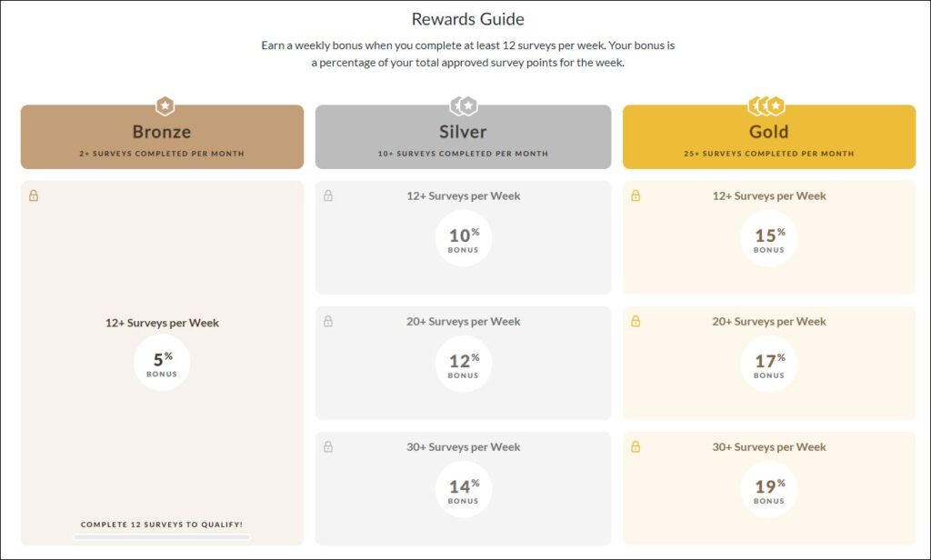
Task: Click Silver '12+ Surveys per Week' label
Action: [x=463, y=196]
